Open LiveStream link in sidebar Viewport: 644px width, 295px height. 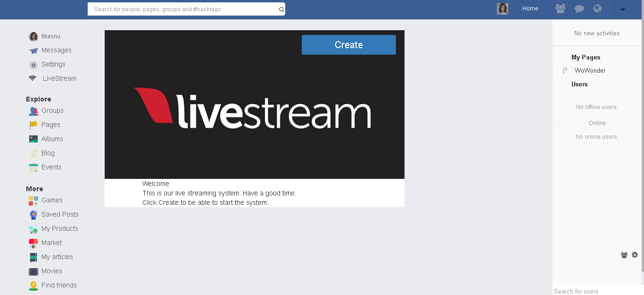pyautogui.click(x=59, y=79)
